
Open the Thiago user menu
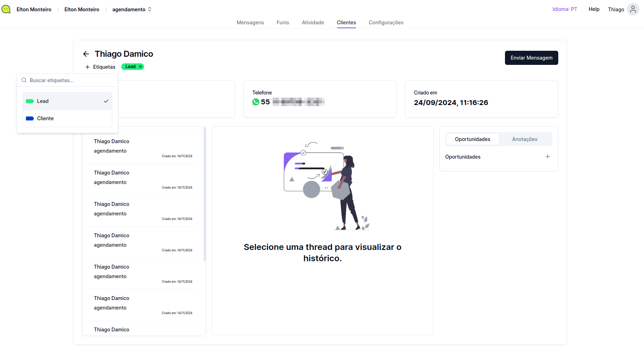pos(616,10)
